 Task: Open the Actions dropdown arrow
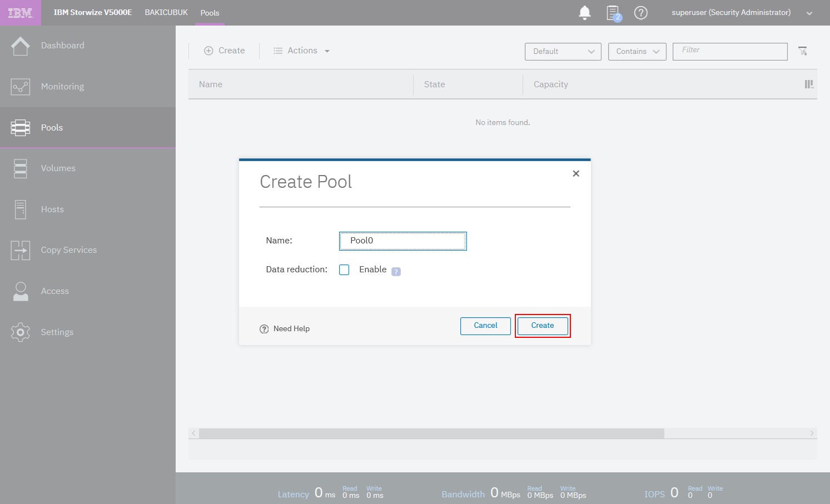click(327, 51)
